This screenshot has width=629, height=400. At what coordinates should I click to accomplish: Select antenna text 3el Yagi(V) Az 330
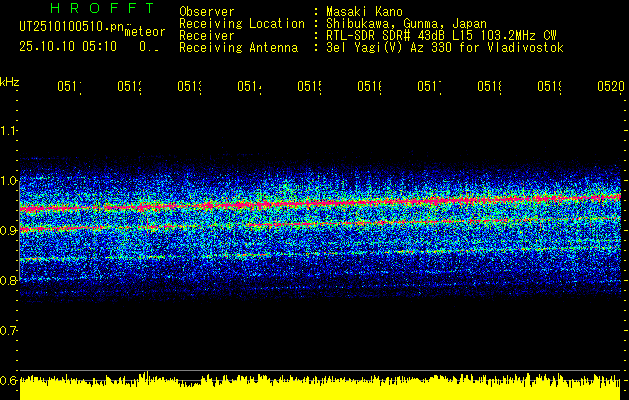tap(390, 48)
